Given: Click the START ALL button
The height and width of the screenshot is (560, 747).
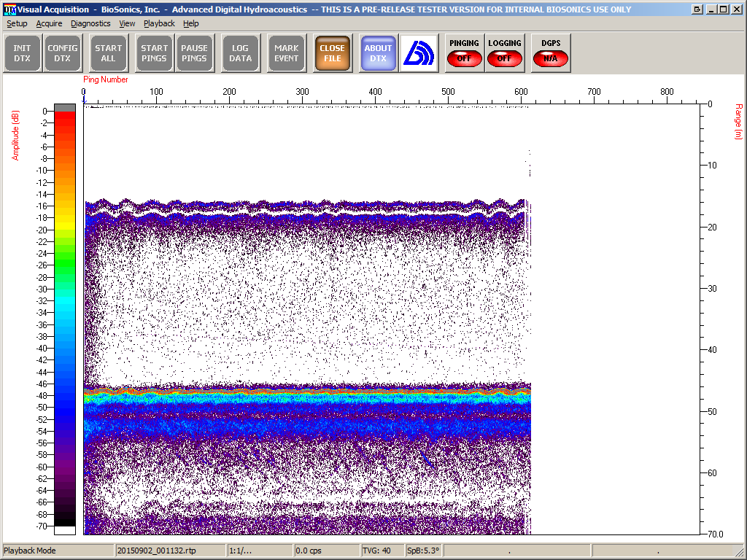Looking at the screenshot, I should pos(108,53).
